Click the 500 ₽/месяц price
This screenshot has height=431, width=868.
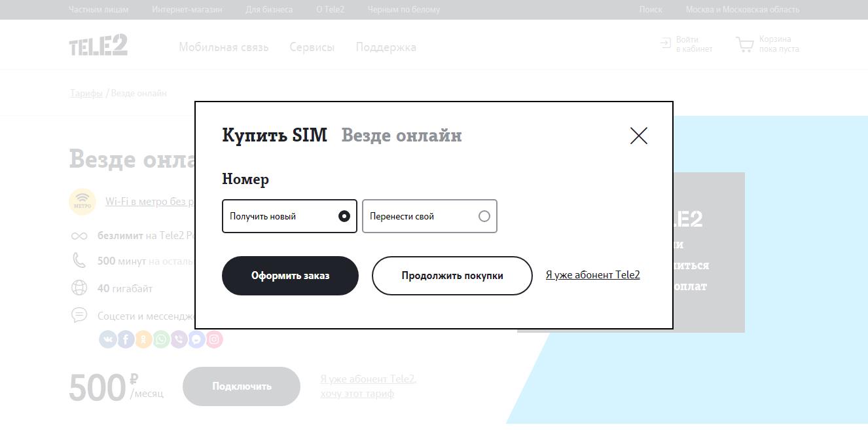[x=117, y=387]
